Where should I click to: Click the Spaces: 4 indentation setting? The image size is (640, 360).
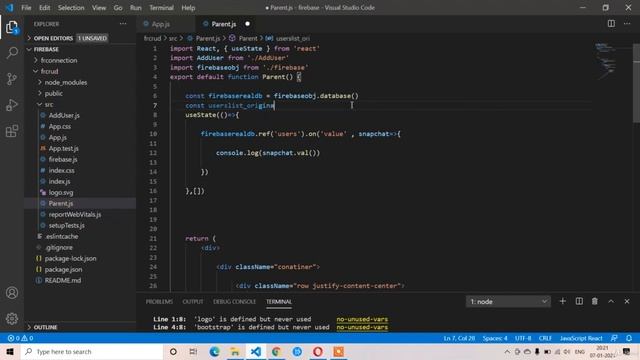coord(495,338)
